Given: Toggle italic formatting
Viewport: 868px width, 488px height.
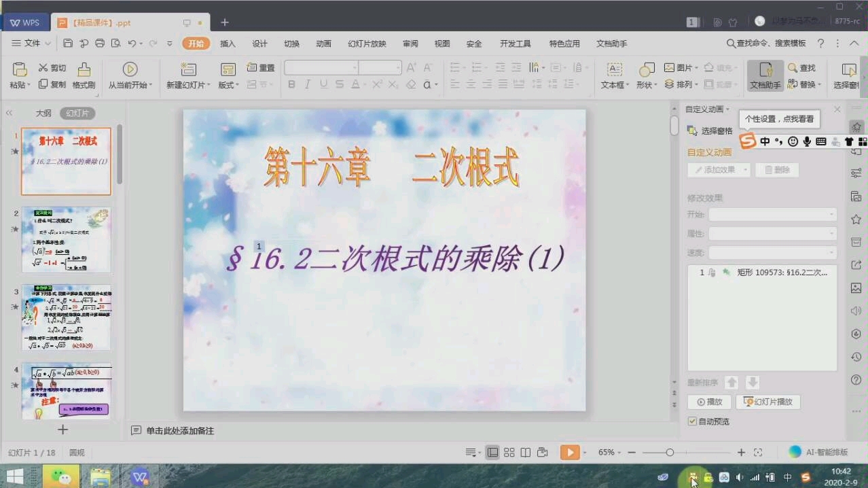Looking at the screenshot, I should click(x=307, y=83).
